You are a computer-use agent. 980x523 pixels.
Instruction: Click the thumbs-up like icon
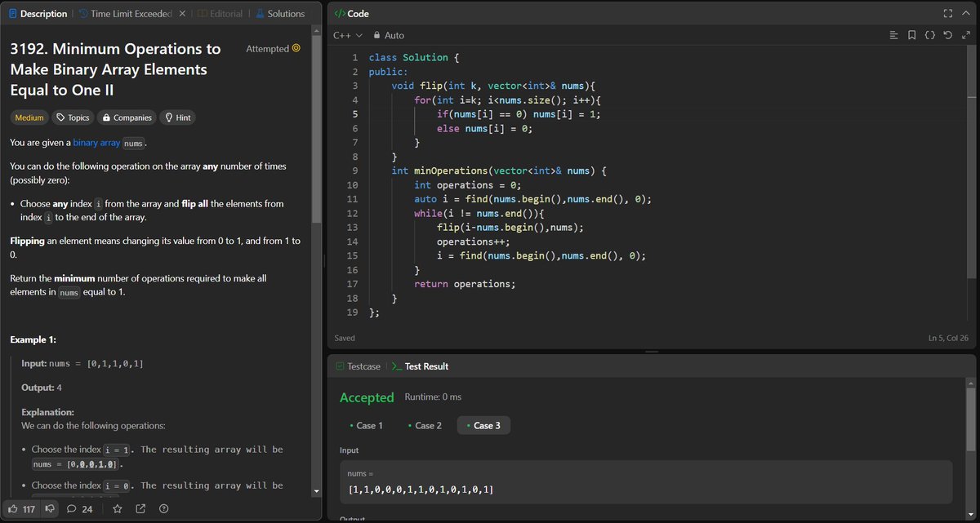click(x=14, y=509)
